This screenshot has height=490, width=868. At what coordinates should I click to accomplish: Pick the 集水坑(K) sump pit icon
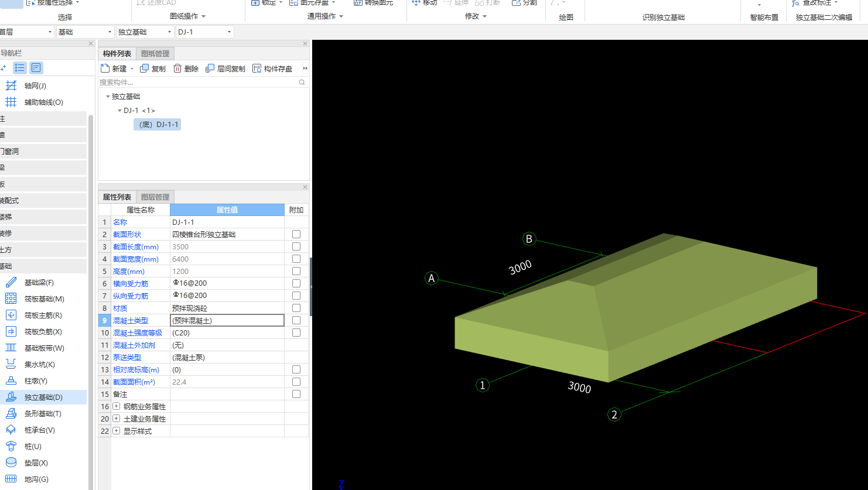pos(11,365)
